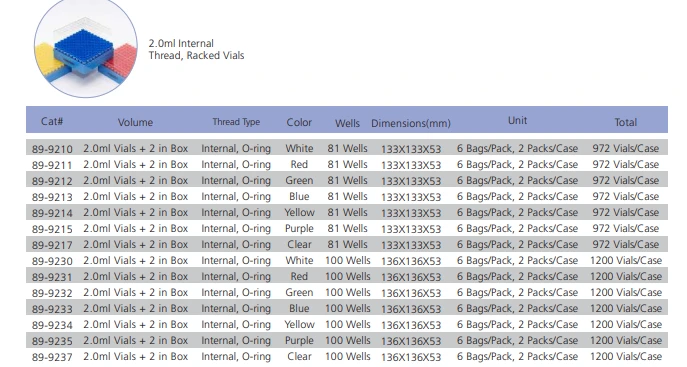Viewport: 687px width, 367px height.
Task: Click the Thread Type column header
Action: click(236, 122)
